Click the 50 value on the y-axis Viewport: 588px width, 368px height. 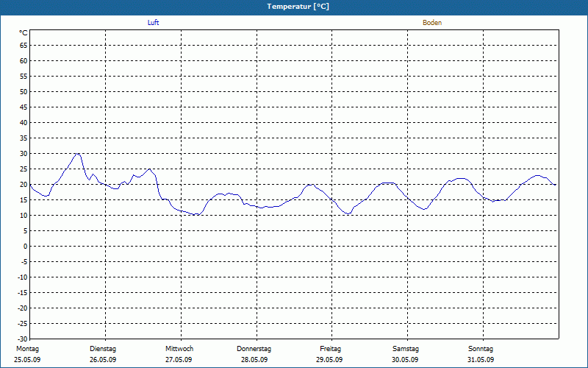point(24,91)
